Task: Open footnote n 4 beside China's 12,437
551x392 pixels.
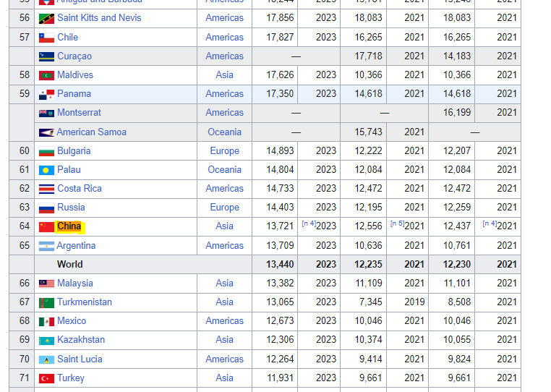Action: point(490,223)
